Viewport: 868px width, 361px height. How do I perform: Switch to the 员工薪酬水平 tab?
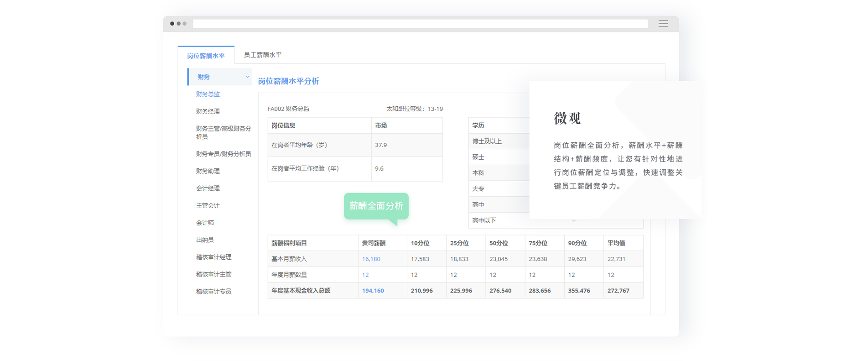point(263,55)
